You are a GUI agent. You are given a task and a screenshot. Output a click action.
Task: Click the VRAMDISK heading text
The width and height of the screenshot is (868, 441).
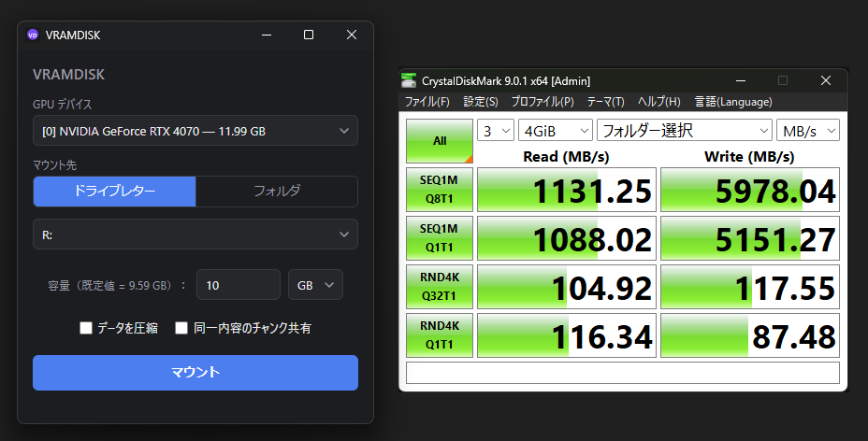click(68, 75)
